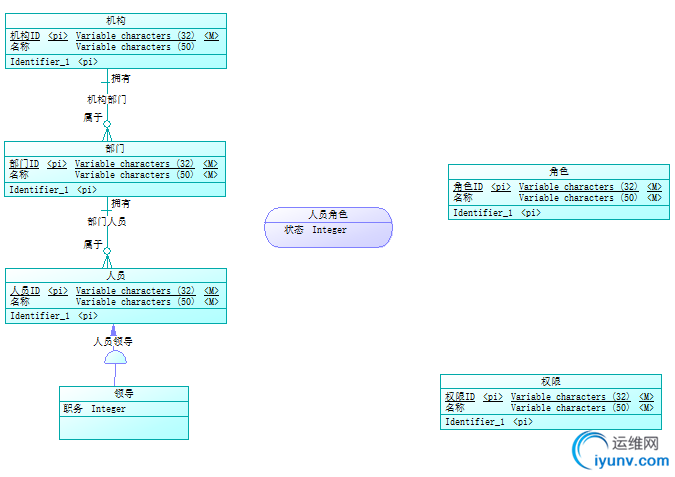This screenshot has width=675, height=477.
Task: Select the 人员 entity title
Action: point(115,275)
